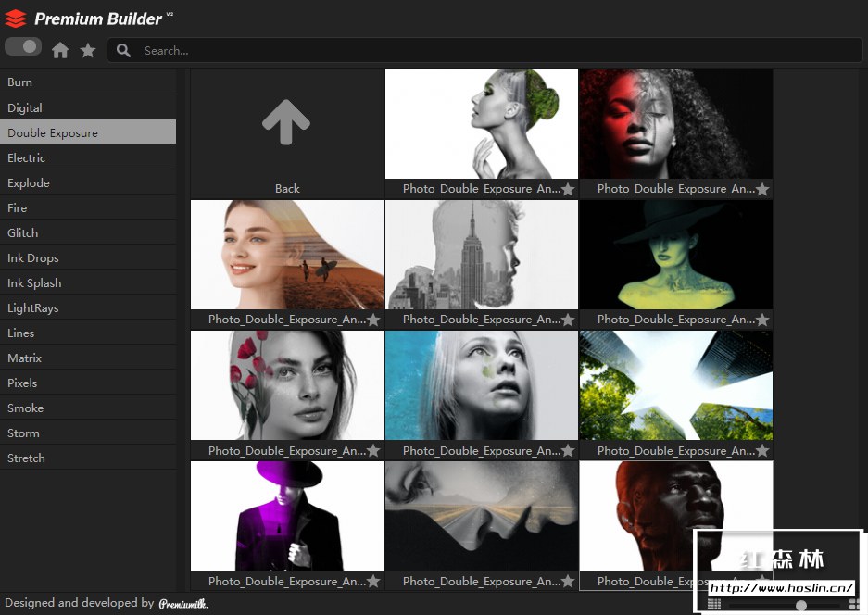Pick the Storm category
The height and width of the screenshot is (615, 868).
[88, 433]
